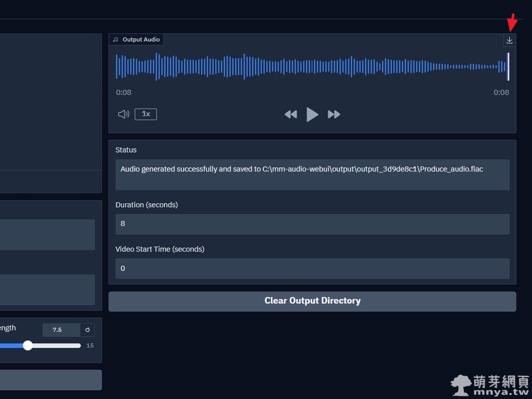Click the Status message text box
This screenshot has width=532, height=399.
tap(312, 175)
